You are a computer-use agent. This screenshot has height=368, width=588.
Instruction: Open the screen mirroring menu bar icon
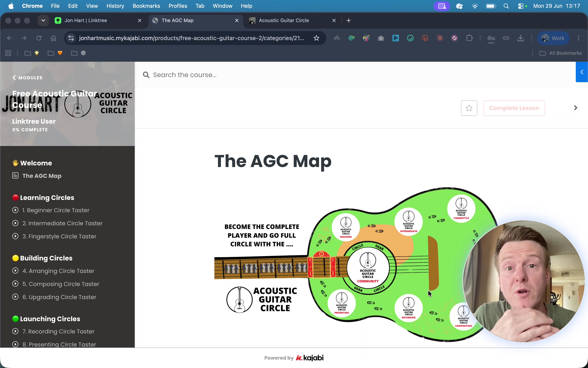coord(442,6)
